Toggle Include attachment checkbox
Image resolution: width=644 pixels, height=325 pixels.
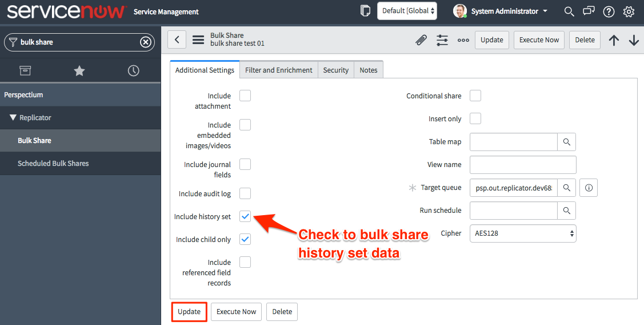(245, 96)
